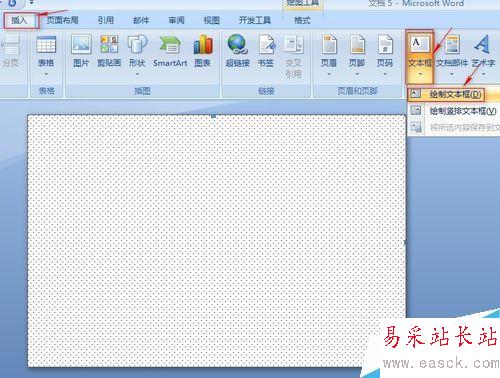Expand the 文本框 dropdown arrow
The width and height of the screenshot is (500, 378).
point(420,74)
